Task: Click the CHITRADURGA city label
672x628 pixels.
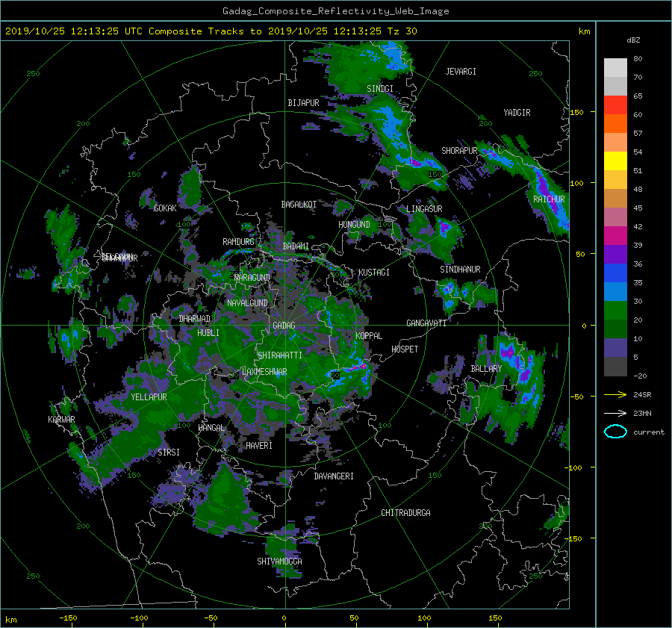Action: coord(405,513)
